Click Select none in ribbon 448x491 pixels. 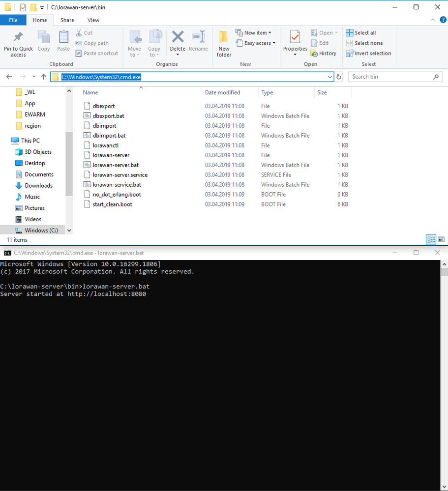click(364, 43)
